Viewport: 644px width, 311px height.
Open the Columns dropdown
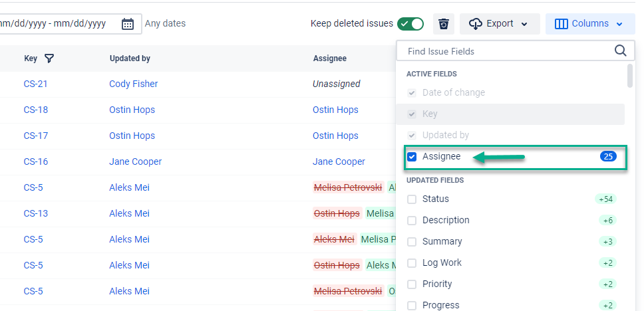tap(590, 24)
